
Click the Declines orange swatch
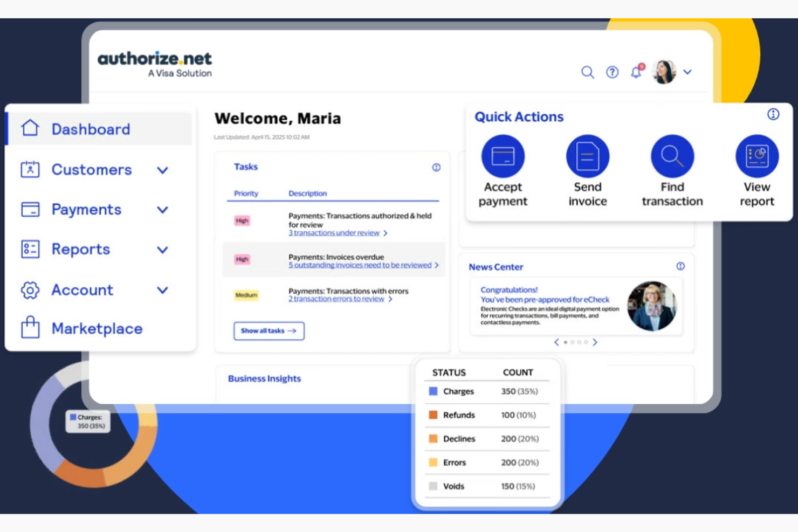[433, 439]
